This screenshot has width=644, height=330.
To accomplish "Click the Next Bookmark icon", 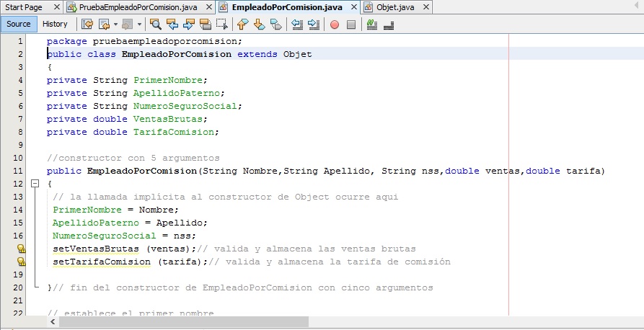I will tap(259, 24).
